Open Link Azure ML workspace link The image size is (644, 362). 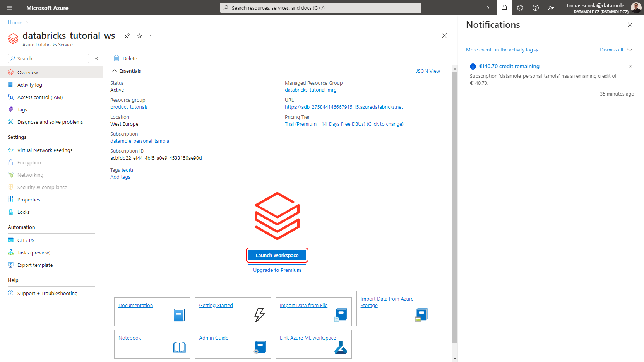(x=308, y=338)
